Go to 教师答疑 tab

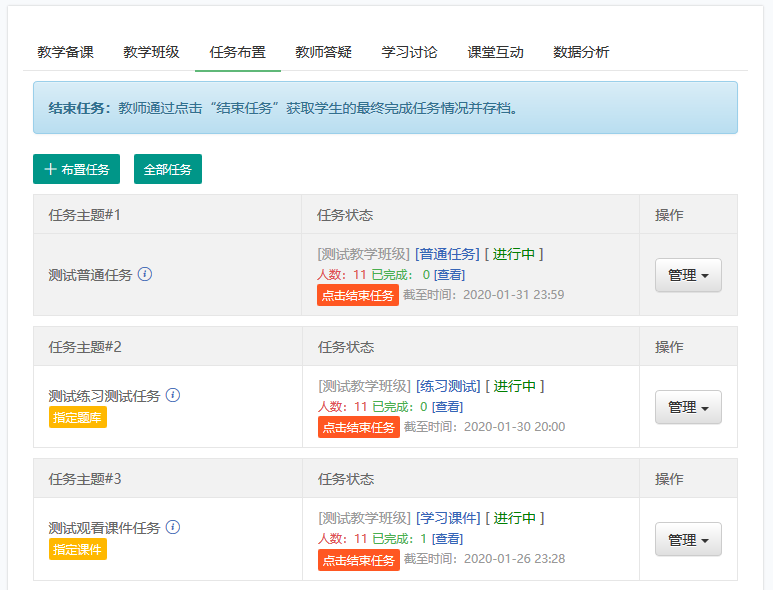[324, 52]
